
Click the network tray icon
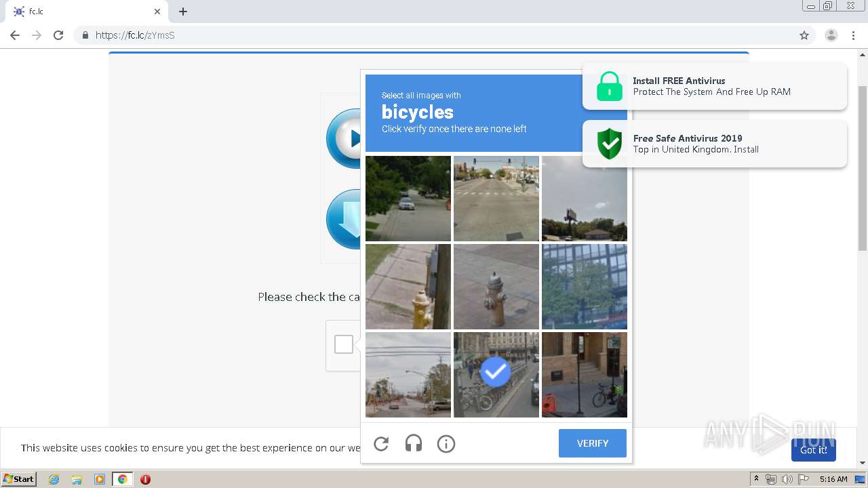pos(770,479)
